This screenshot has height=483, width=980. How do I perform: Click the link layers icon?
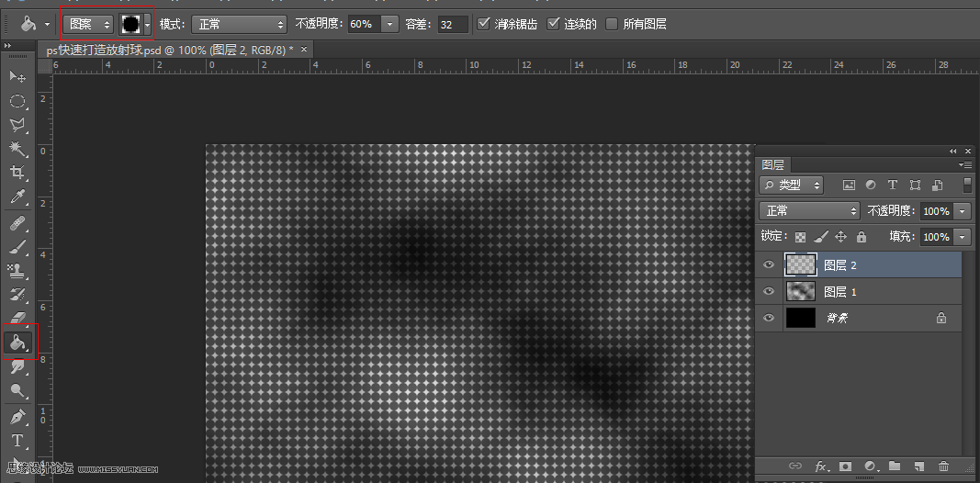pyautogui.click(x=795, y=466)
